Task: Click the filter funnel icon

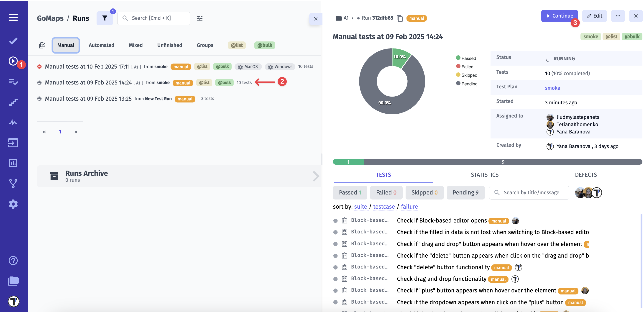Action: pyautogui.click(x=105, y=18)
